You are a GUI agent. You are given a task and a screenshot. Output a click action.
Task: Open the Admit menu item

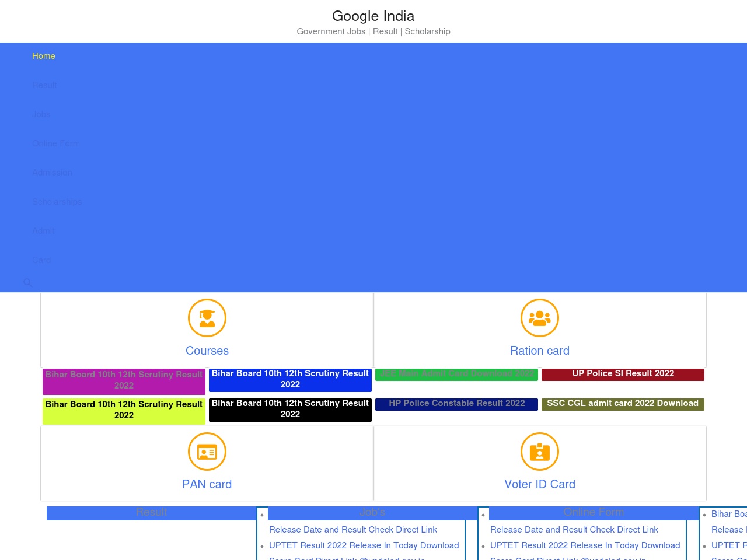point(43,231)
